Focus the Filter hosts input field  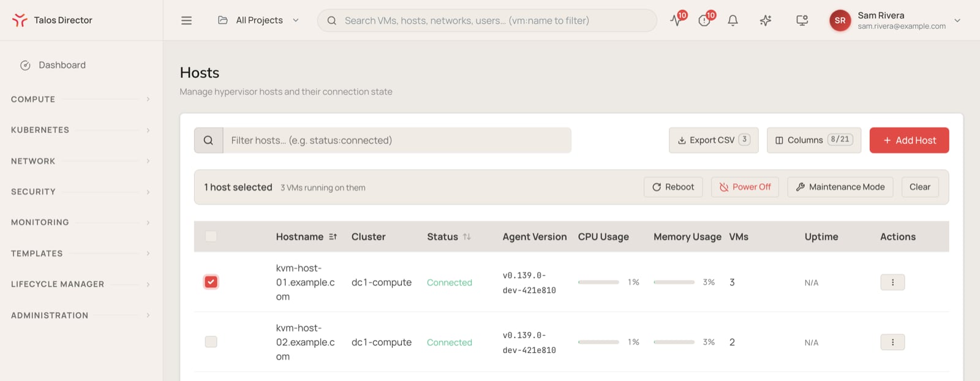(x=397, y=140)
